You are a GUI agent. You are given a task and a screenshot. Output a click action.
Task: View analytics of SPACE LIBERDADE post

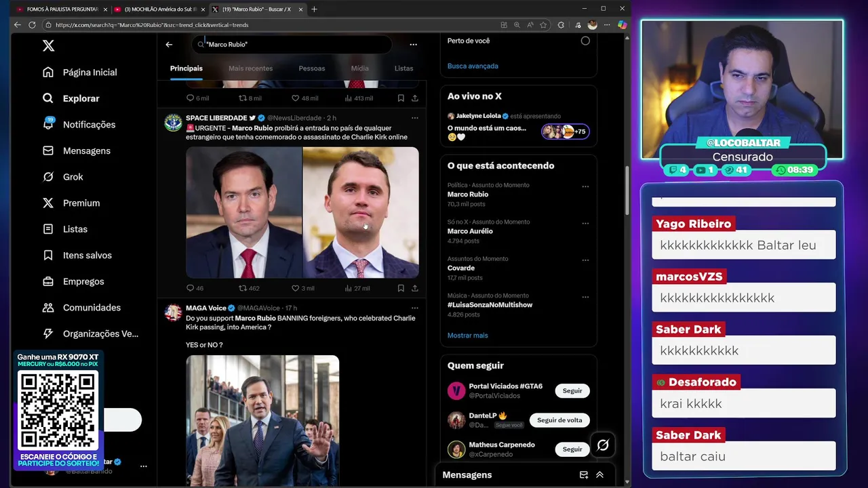coord(357,288)
